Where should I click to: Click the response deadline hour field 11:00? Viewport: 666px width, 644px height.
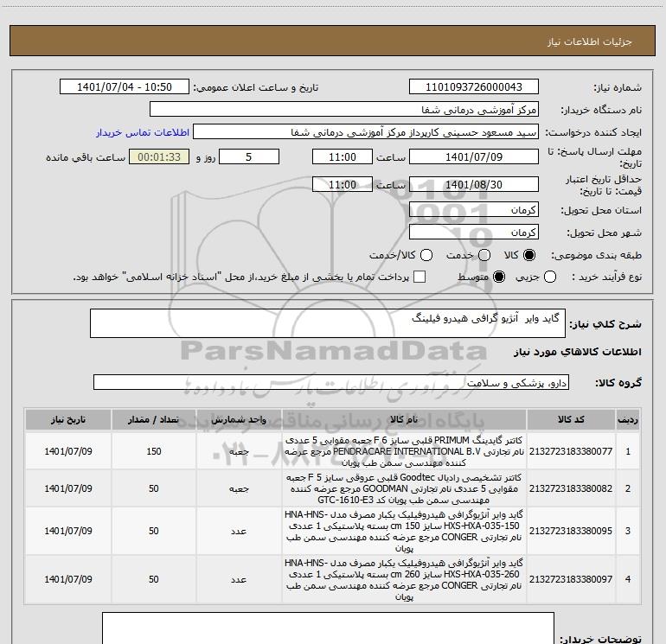(x=343, y=156)
